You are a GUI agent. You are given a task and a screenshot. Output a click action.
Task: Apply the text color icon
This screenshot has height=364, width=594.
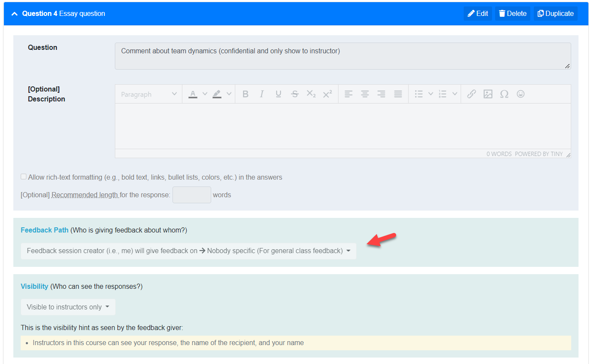point(193,94)
